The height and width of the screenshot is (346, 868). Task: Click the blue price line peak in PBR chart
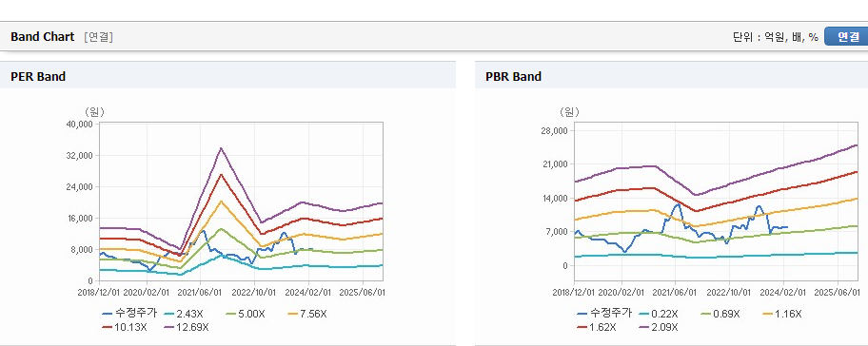678,204
